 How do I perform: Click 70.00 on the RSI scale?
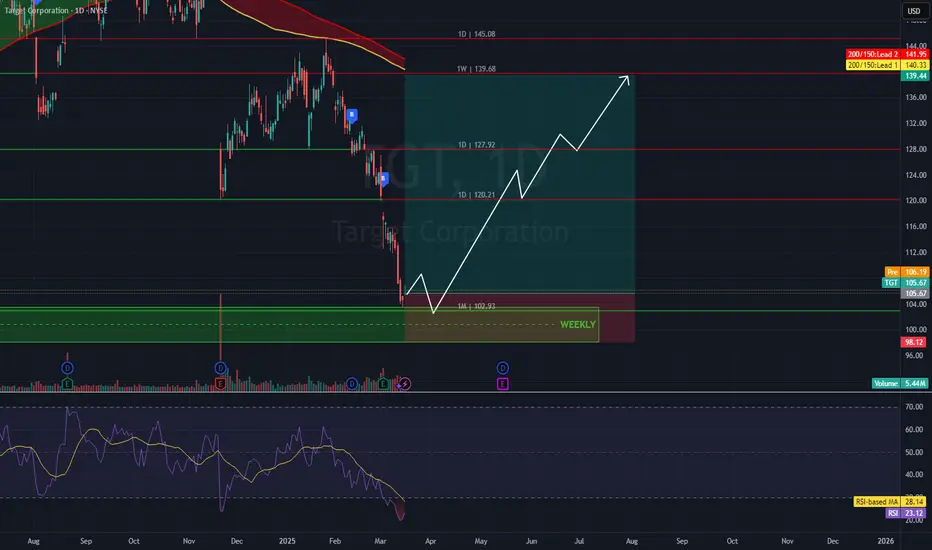click(914, 407)
